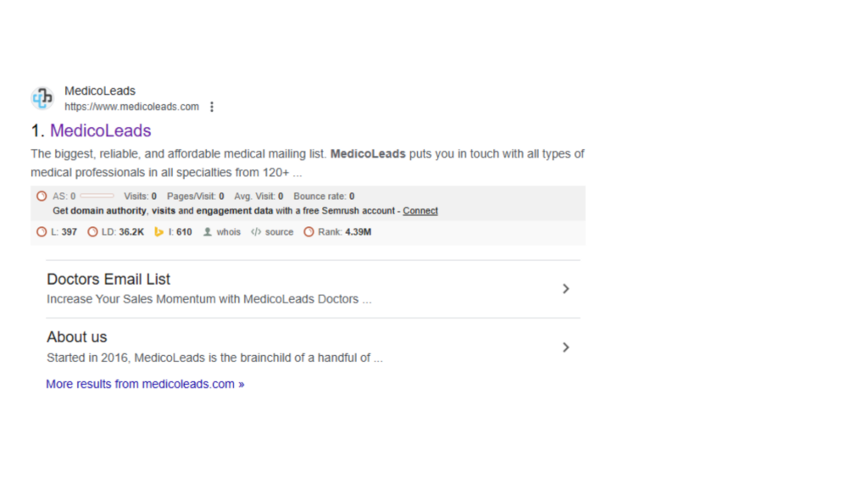Click the Bing icon for indexed pages
This screenshot has width=868, height=488.
(x=159, y=232)
